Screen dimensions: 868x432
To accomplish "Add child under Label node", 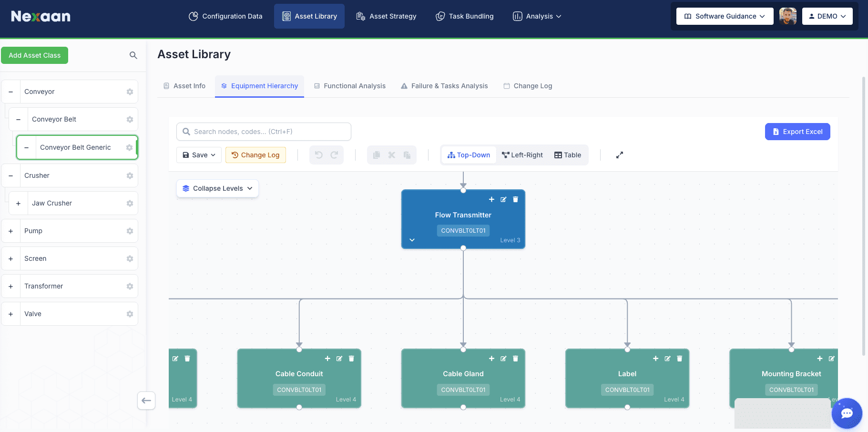I will 655,359.
